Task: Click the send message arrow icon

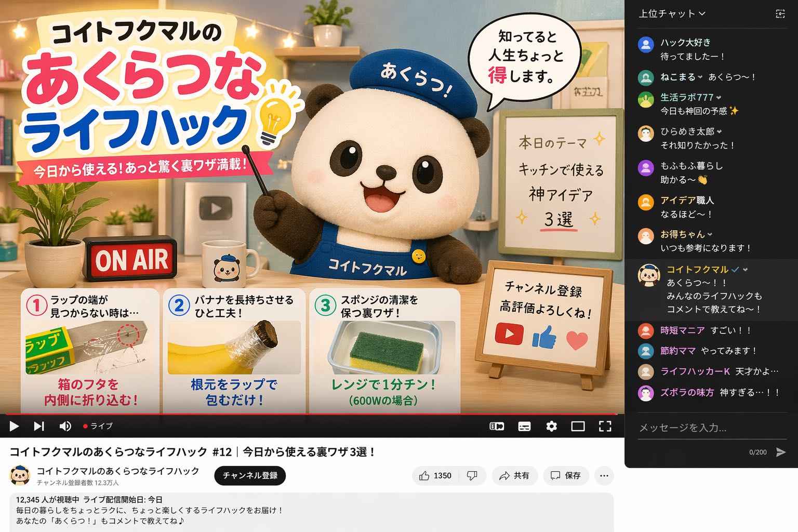Action: pyautogui.click(x=780, y=452)
